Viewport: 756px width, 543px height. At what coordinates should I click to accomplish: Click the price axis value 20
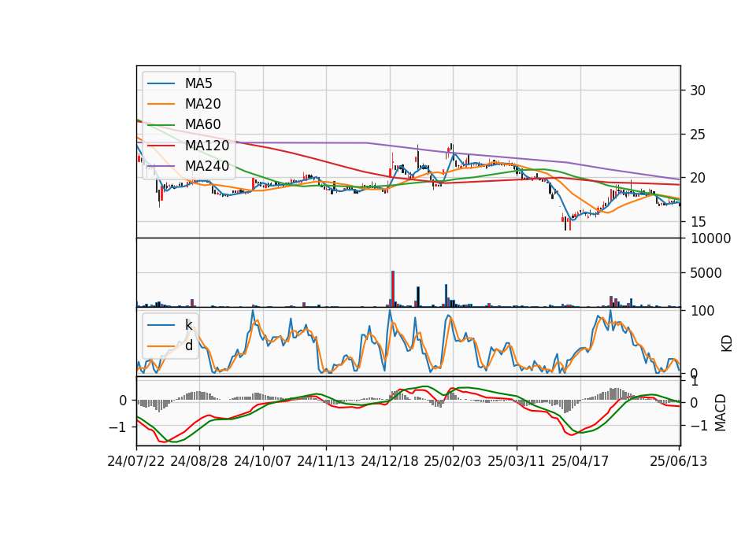click(698, 179)
